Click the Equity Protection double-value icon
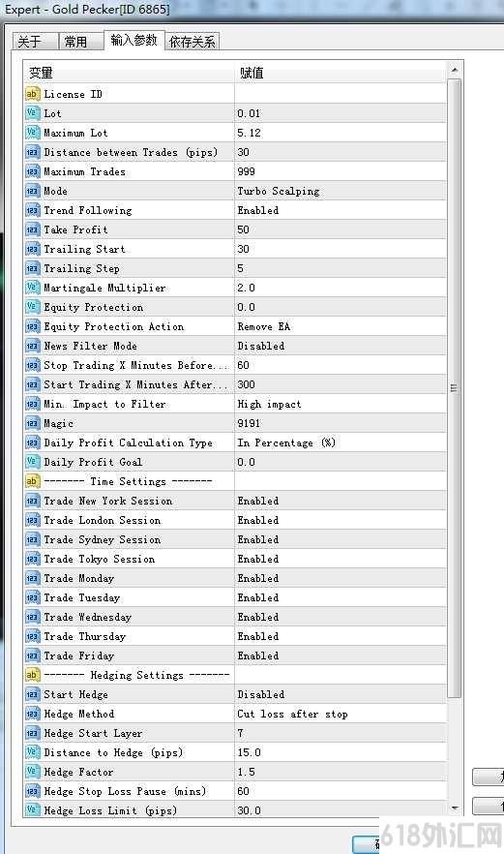The width and height of the screenshot is (504, 854). pos(32,307)
